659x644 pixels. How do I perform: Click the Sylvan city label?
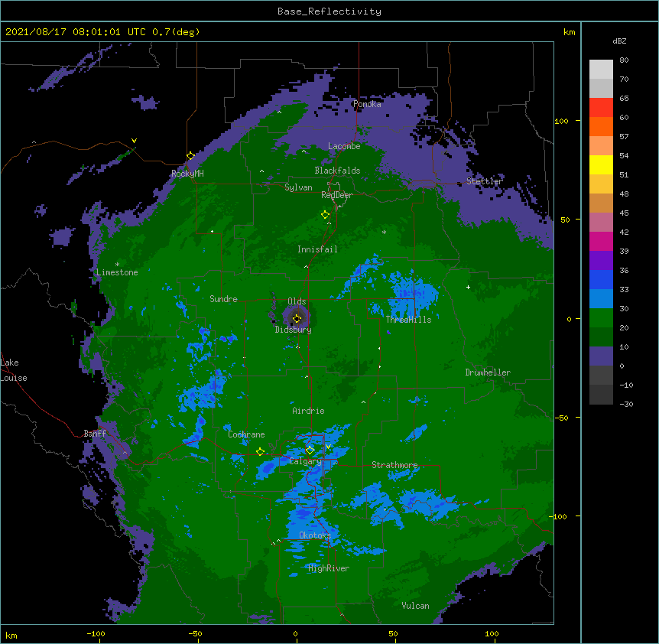[298, 187]
